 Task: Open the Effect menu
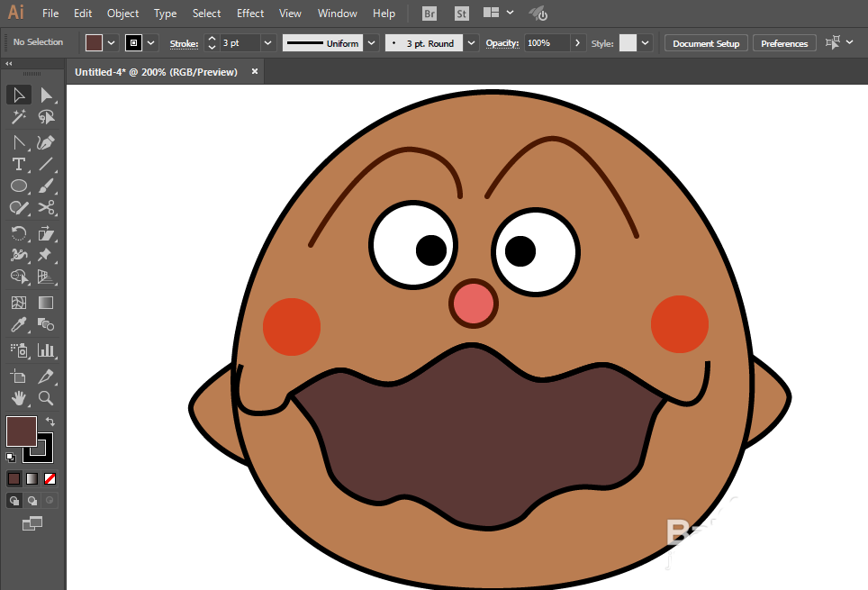(x=250, y=14)
